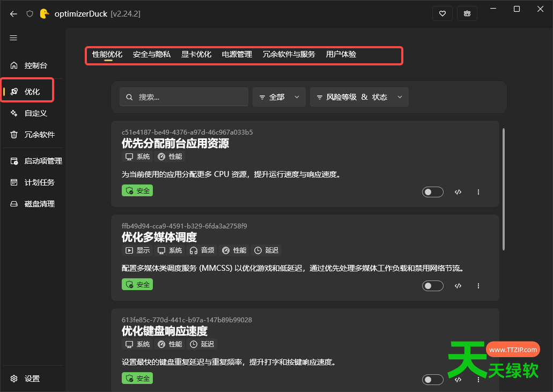Enable 优化键盘响应速度 toggle
This screenshot has width=553, height=392.
coord(433,380)
